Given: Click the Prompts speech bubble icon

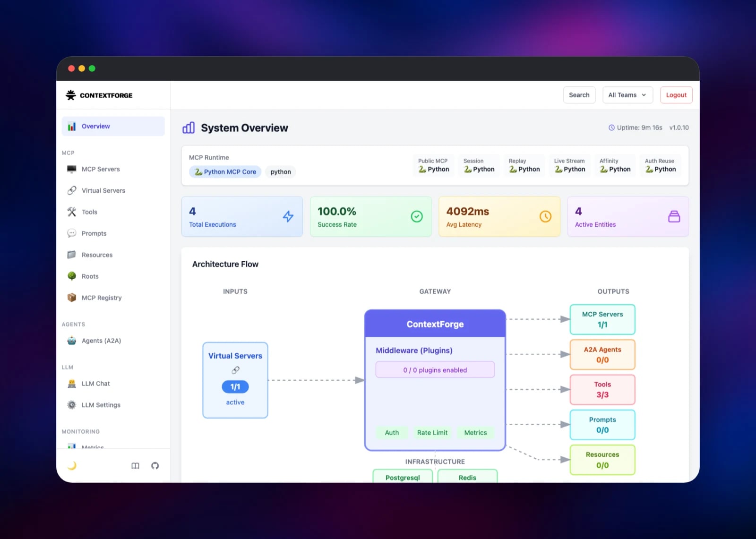Looking at the screenshot, I should (x=72, y=233).
